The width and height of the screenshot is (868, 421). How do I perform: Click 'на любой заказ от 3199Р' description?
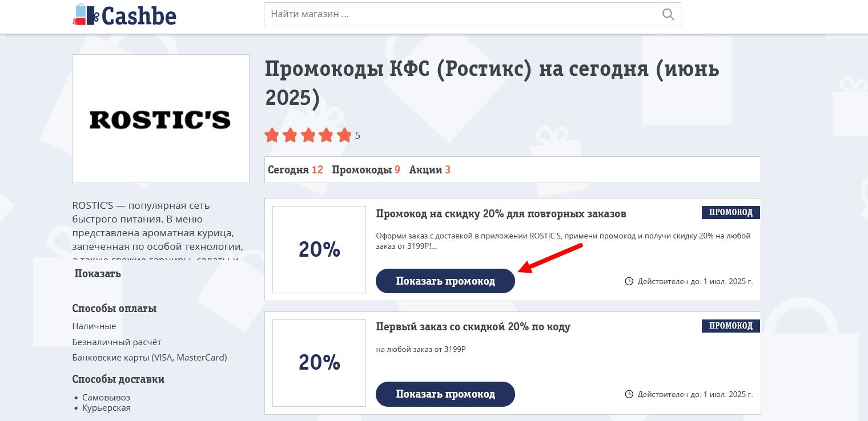point(421,350)
